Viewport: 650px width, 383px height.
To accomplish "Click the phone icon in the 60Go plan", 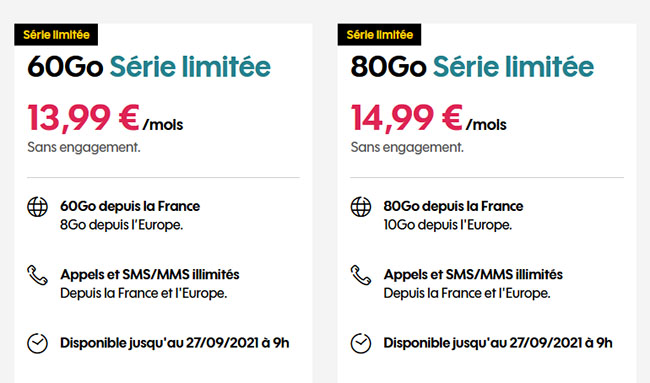I will pyautogui.click(x=37, y=275).
